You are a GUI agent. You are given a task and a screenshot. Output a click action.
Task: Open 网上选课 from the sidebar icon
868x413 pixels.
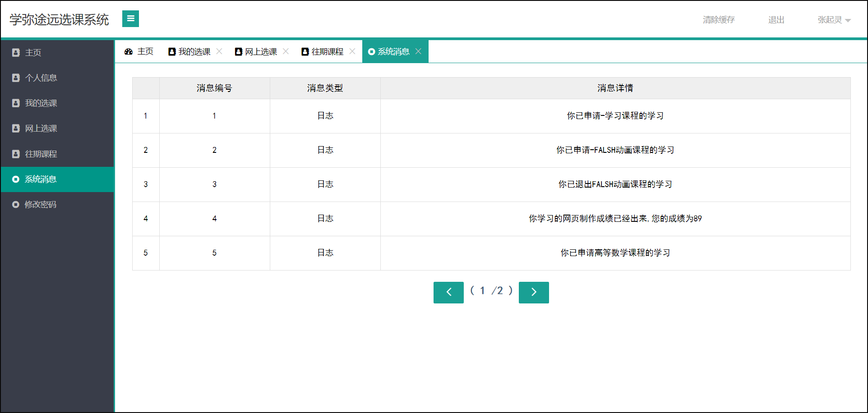15,128
